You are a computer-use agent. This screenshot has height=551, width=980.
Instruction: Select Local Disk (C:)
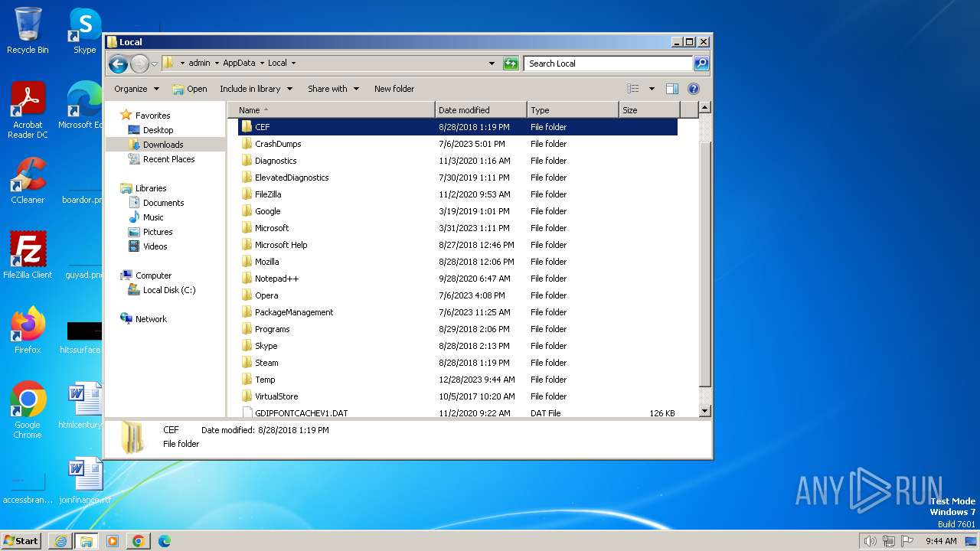[x=168, y=290]
